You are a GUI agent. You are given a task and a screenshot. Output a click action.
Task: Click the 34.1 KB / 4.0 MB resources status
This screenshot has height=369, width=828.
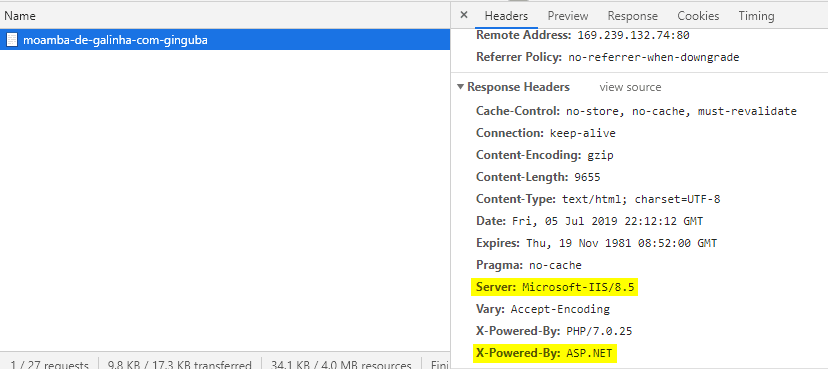(341, 365)
